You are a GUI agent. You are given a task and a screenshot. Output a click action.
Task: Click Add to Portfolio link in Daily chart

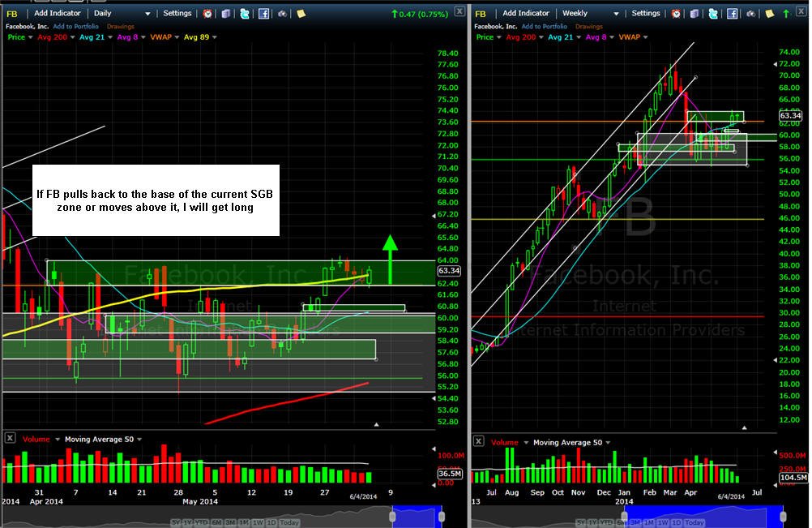[75, 26]
